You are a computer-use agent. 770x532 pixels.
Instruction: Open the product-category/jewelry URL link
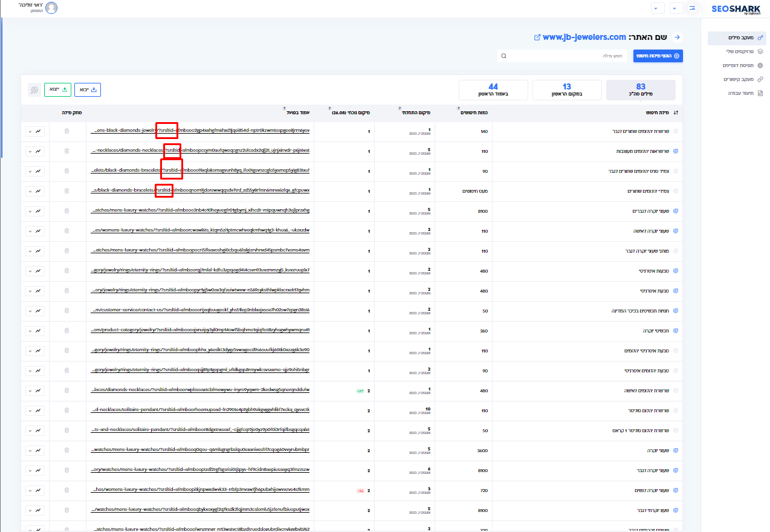pos(201,331)
